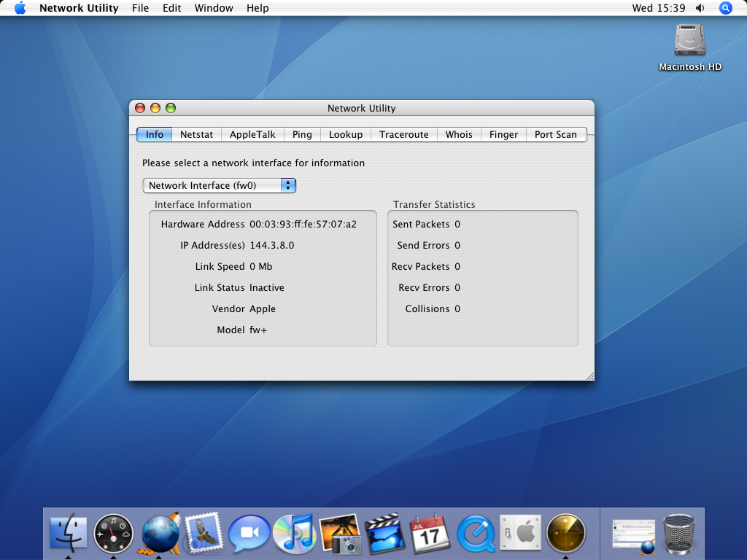The width and height of the screenshot is (747, 560).
Task: Close the Network Utility window
Action: pos(140,108)
